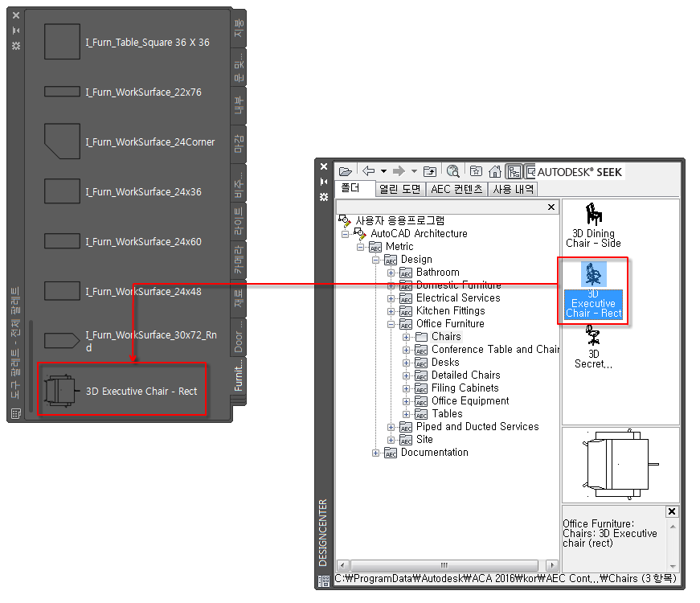The image size is (700, 603).
Task: Select I_Furn_WorkSurface_24Corner tool
Action: click(128, 142)
